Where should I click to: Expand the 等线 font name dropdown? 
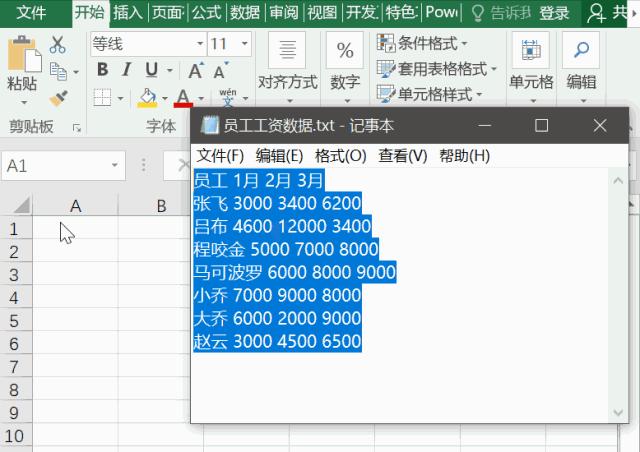(x=200, y=43)
